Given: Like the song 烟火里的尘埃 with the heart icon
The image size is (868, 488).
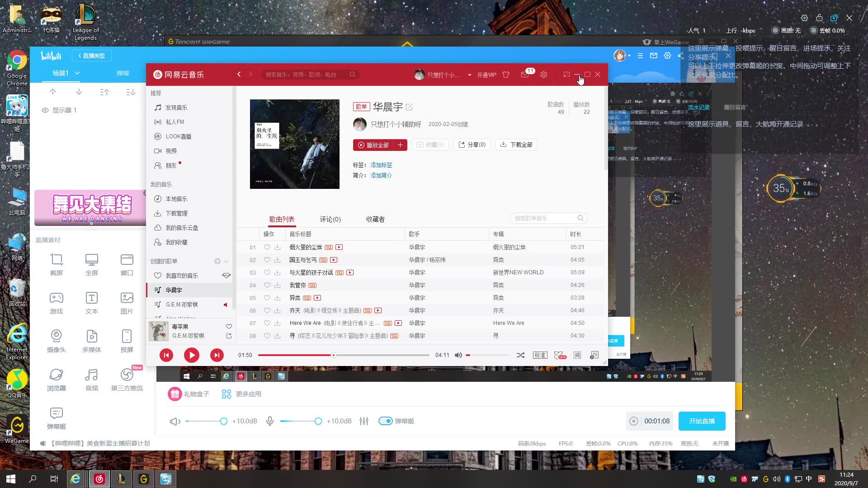Looking at the screenshot, I should pos(267,247).
